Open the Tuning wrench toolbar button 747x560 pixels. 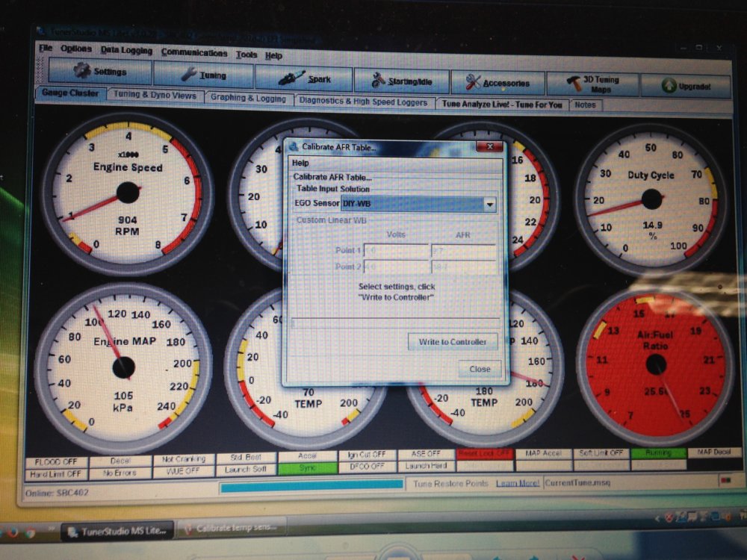coord(204,75)
